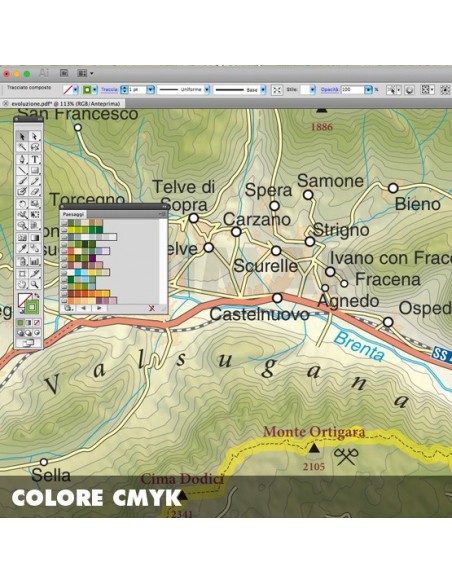Select the Rotate tool
The height and width of the screenshot is (584, 452).
22,204
